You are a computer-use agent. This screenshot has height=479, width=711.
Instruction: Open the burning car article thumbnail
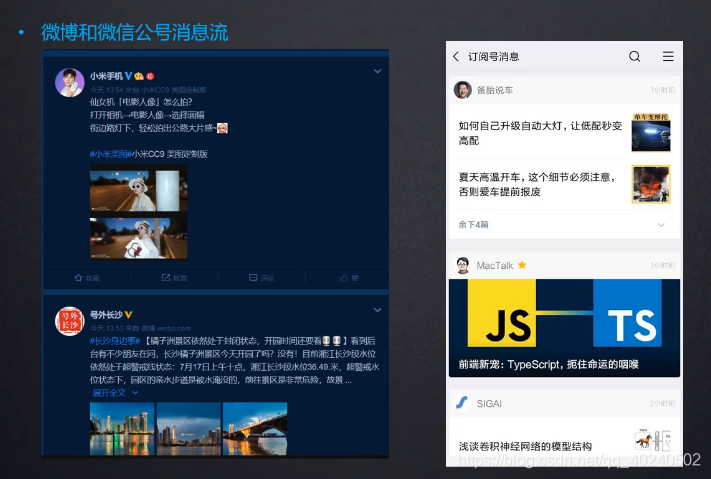651,184
